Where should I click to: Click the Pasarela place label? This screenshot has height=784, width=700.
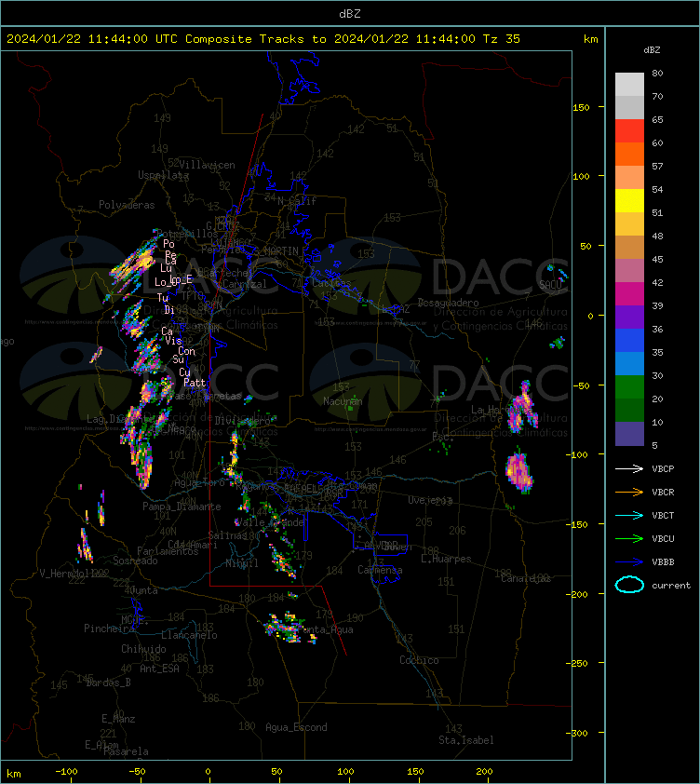pos(126,751)
